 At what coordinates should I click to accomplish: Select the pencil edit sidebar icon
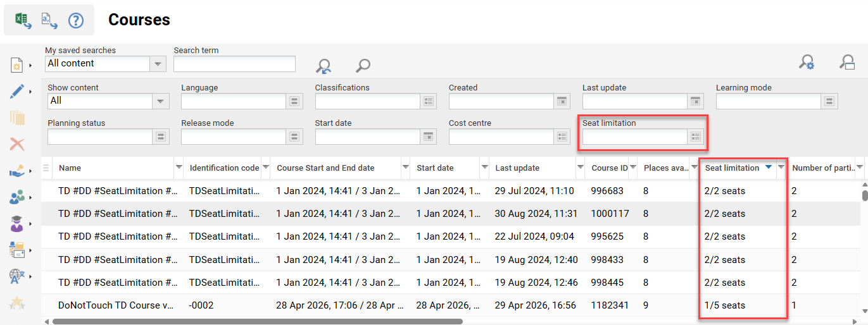point(17,92)
